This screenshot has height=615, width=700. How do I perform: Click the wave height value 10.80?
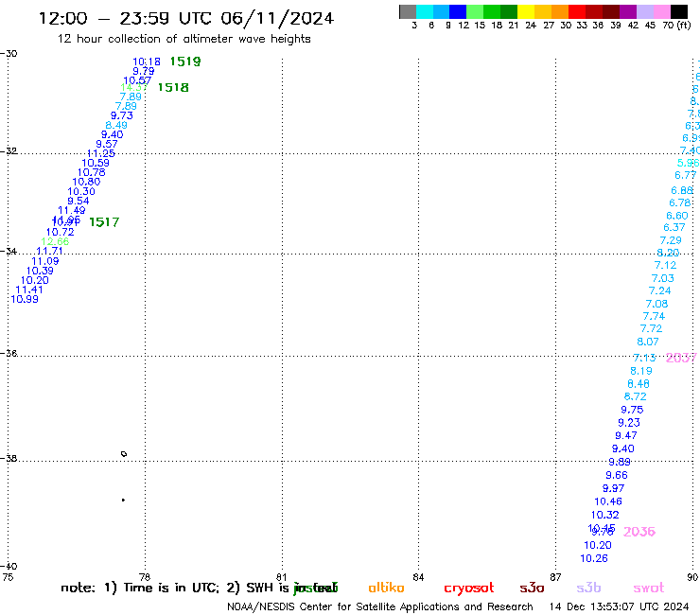86,182
